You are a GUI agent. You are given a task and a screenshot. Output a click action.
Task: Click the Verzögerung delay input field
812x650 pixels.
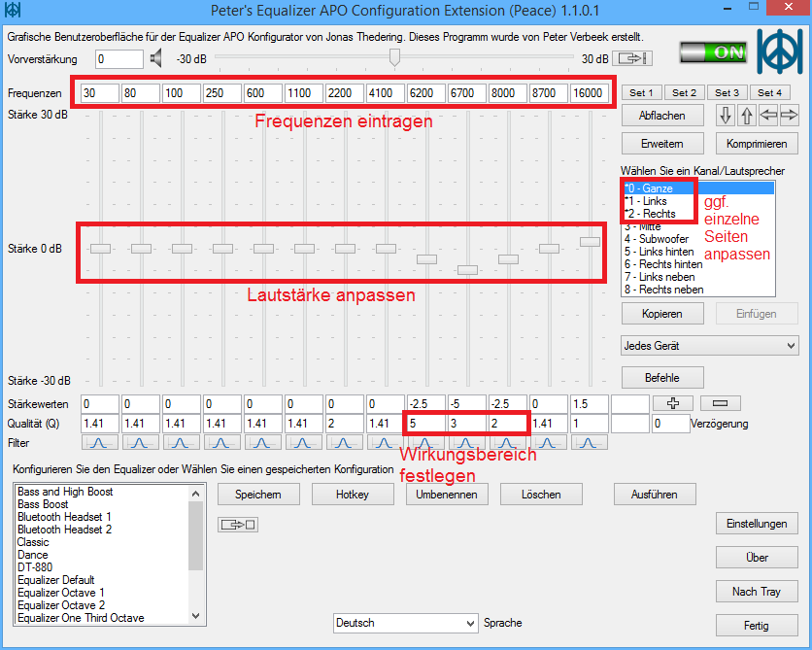670,424
